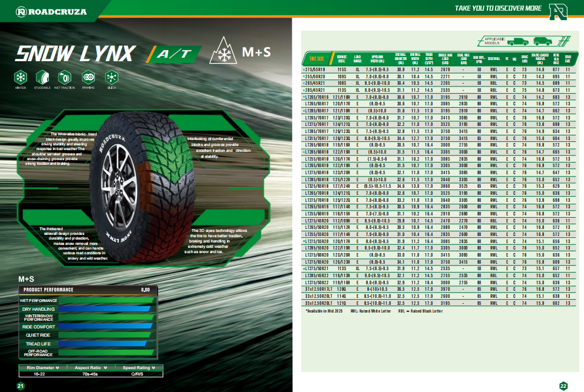Viewport: 584px width, 392px height.
Task: Click the Applicable Models label
Action: click(494, 41)
